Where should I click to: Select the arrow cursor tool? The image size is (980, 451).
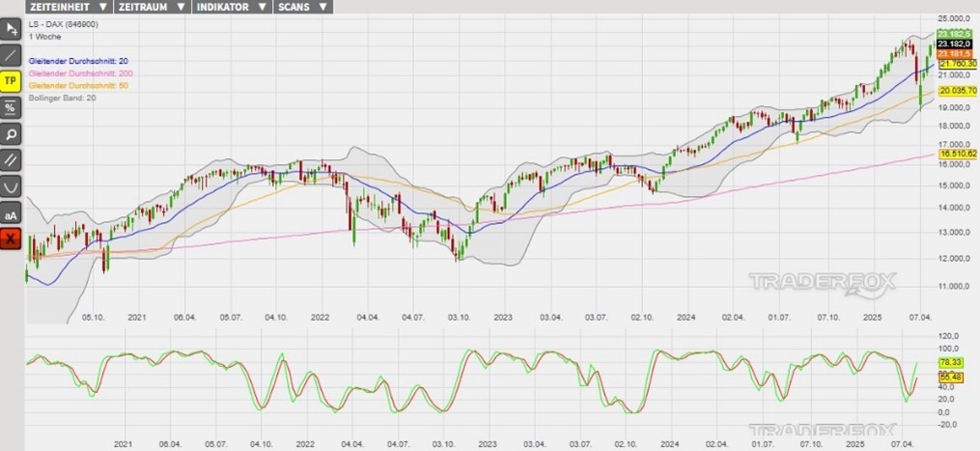click(11, 28)
